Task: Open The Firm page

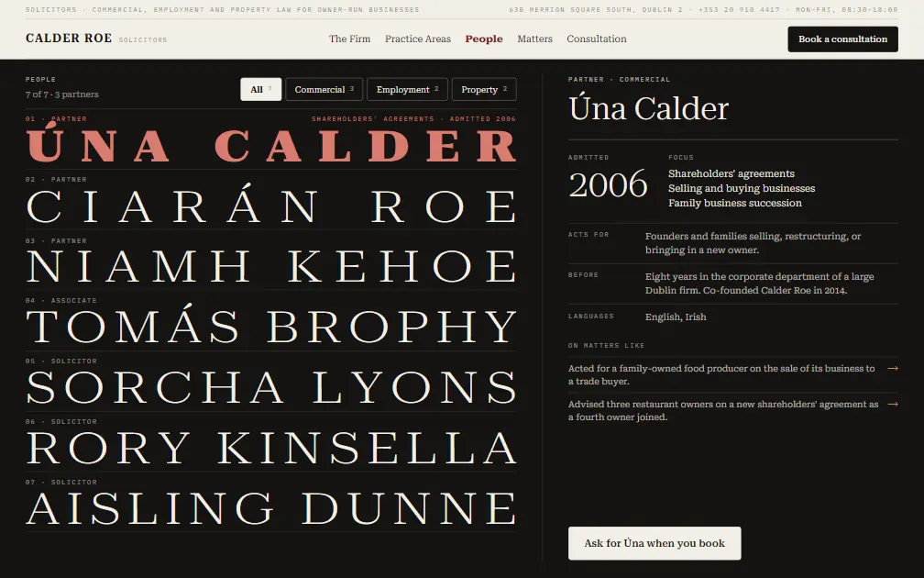Action: (349, 39)
